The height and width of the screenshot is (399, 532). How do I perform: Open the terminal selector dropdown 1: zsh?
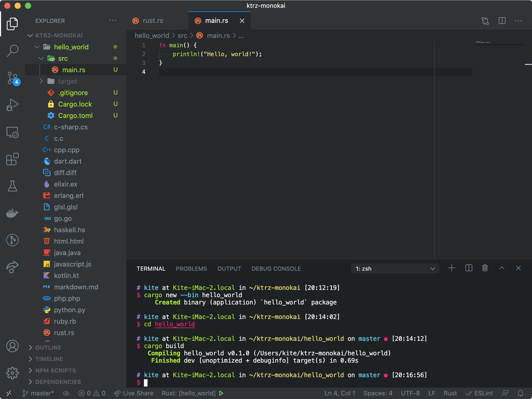[x=395, y=268]
